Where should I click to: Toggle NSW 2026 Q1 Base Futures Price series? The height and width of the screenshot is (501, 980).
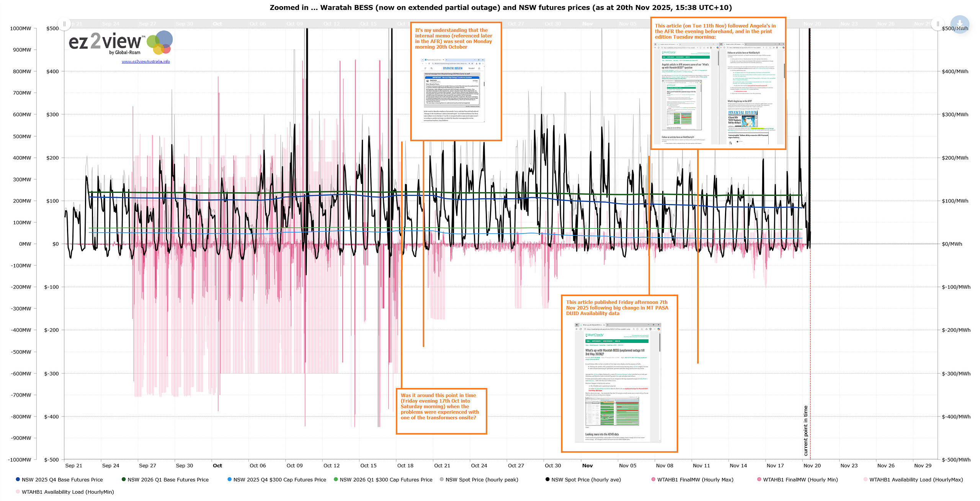(168, 479)
